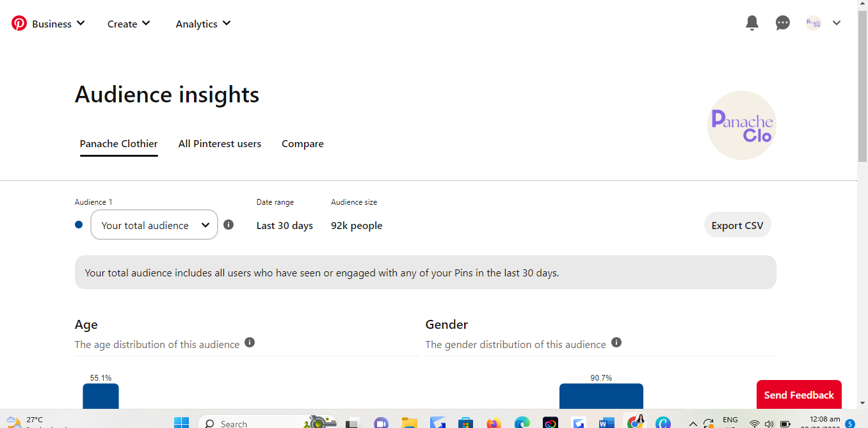Switch to All Pinterest users tab
Viewport: 868px width, 428px height.
click(220, 144)
